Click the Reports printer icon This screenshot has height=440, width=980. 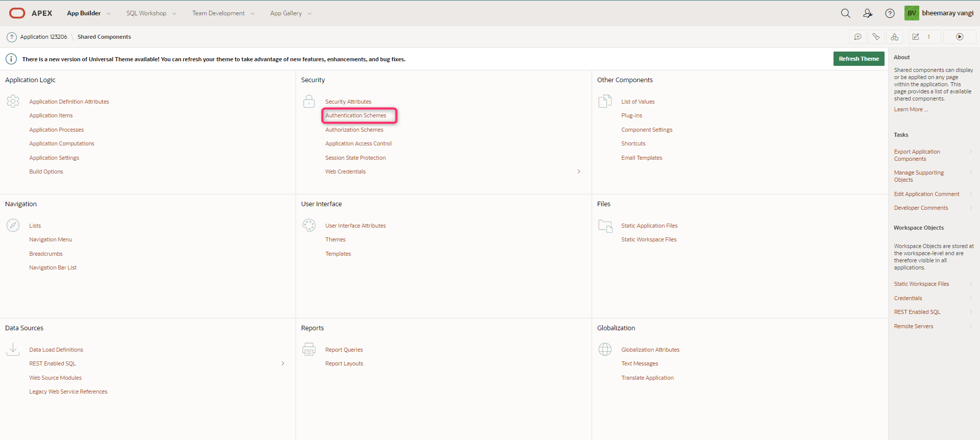point(309,349)
